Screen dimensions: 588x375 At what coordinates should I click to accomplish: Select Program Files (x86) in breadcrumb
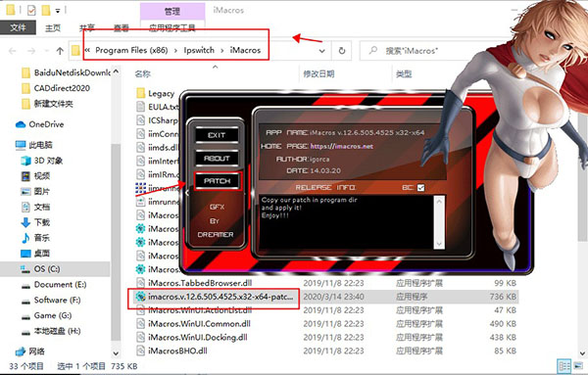pyautogui.click(x=131, y=50)
